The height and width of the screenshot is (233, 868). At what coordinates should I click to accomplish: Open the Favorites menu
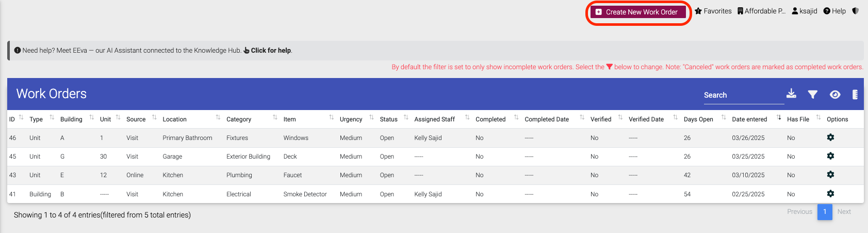[x=713, y=11]
